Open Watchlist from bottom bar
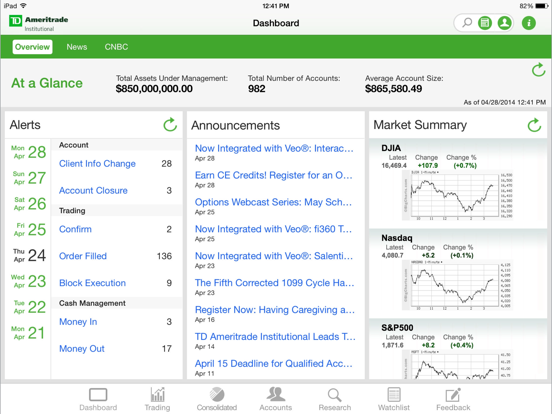Screen dimensions: 552x414 [394, 399]
